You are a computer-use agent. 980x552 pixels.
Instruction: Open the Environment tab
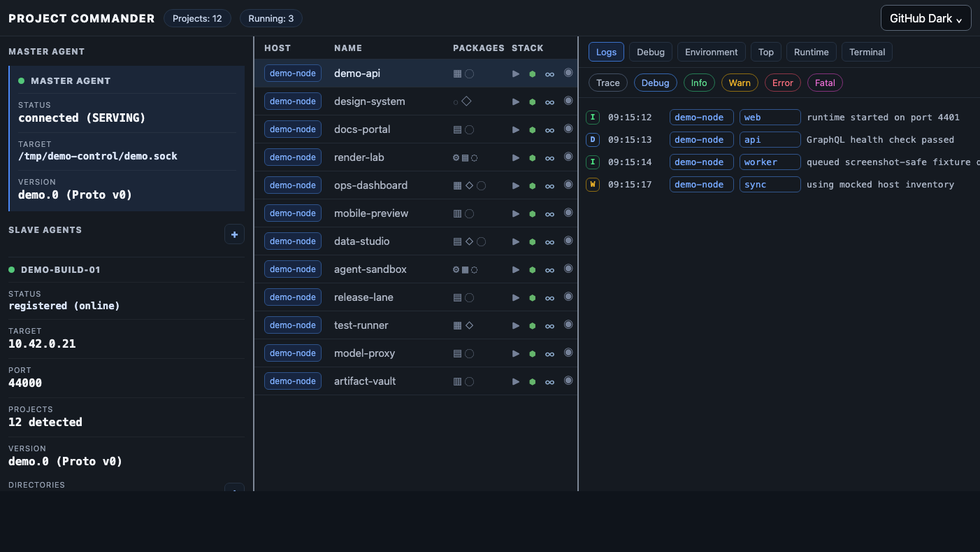pyautogui.click(x=712, y=52)
